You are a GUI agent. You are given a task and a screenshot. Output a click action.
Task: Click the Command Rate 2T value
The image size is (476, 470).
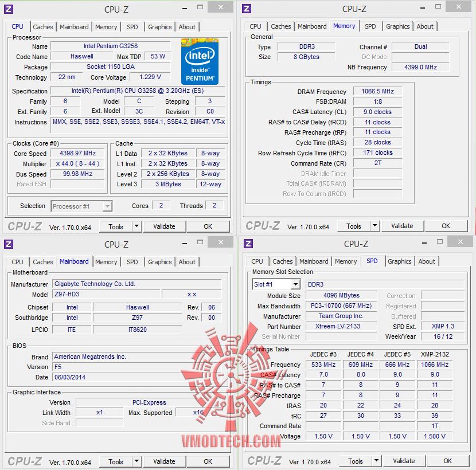[377, 163]
